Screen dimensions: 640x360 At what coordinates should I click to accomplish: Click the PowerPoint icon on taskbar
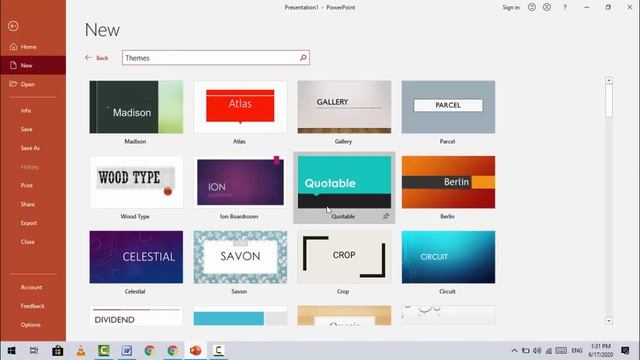coord(196,351)
